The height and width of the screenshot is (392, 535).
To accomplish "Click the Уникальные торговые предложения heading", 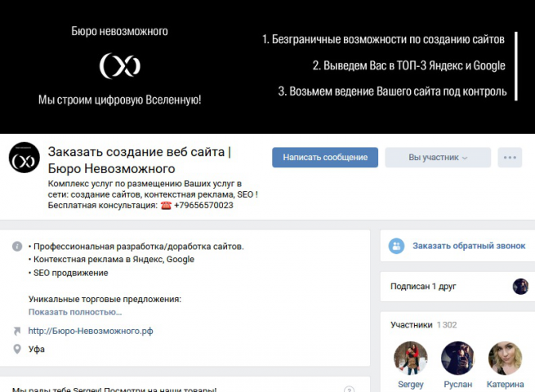I will pyautogui.click(x=105, y=299).
